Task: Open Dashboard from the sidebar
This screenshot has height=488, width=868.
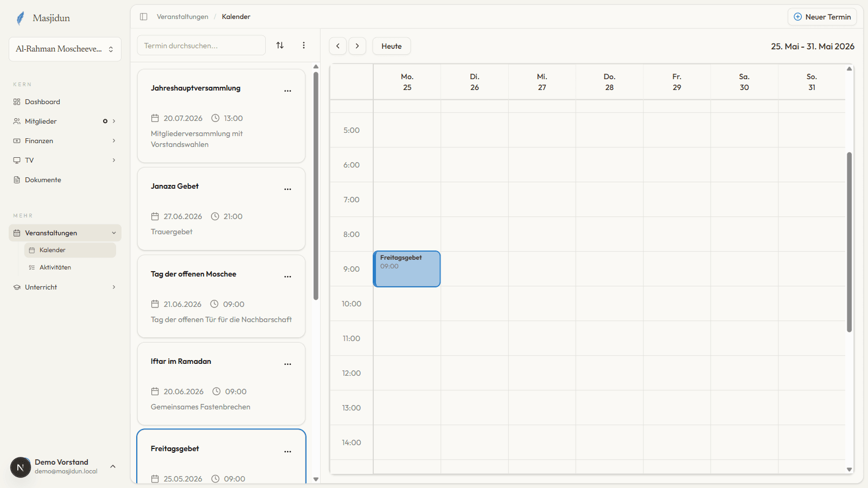Action: pyautogui.click(x=65, y=102)
